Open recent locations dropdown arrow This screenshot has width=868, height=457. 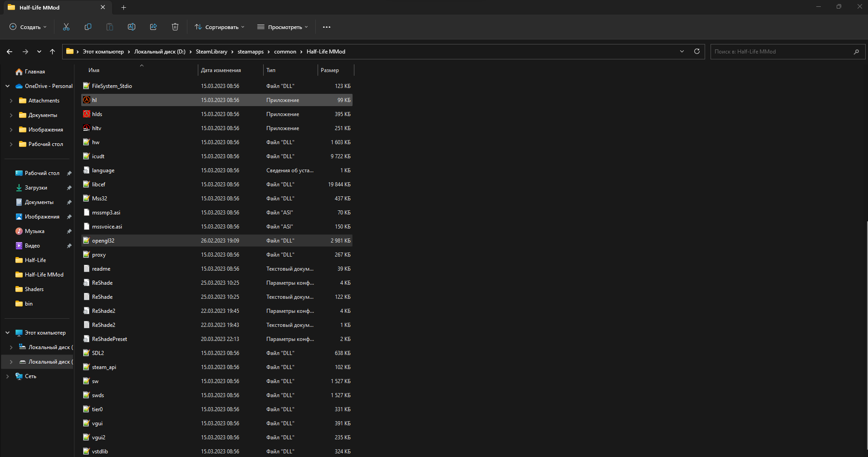click(x=39, y=52)
